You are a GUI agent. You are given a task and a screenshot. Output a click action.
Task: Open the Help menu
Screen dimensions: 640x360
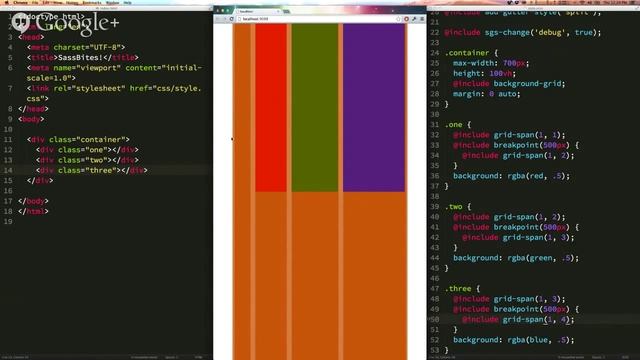click(x=128, y=2)
